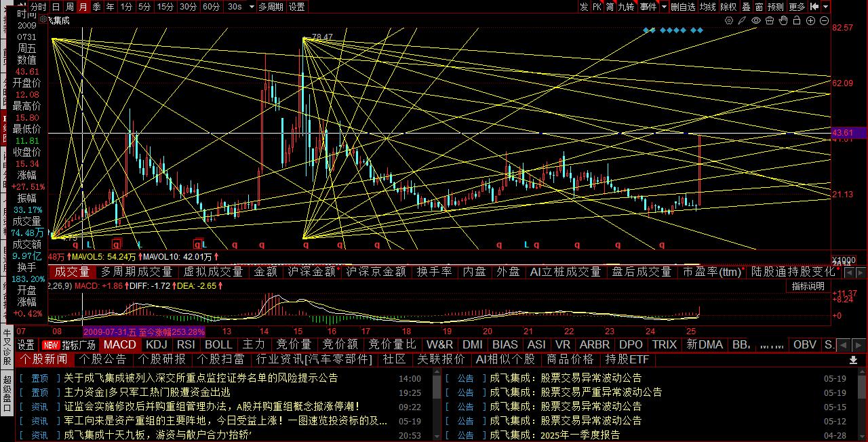Select 陆股通持股变化 tab
This screenshot has height=442, width=868.
(793, 272)
